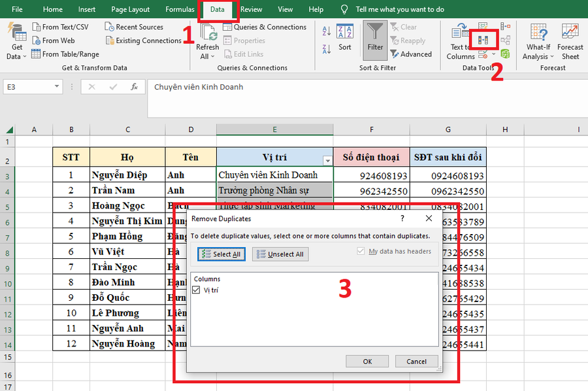The height and width of the screenshot is (391, 588).
Task: Open the Relationships tool
Action: pyautogui.click(x=505, y=40)
